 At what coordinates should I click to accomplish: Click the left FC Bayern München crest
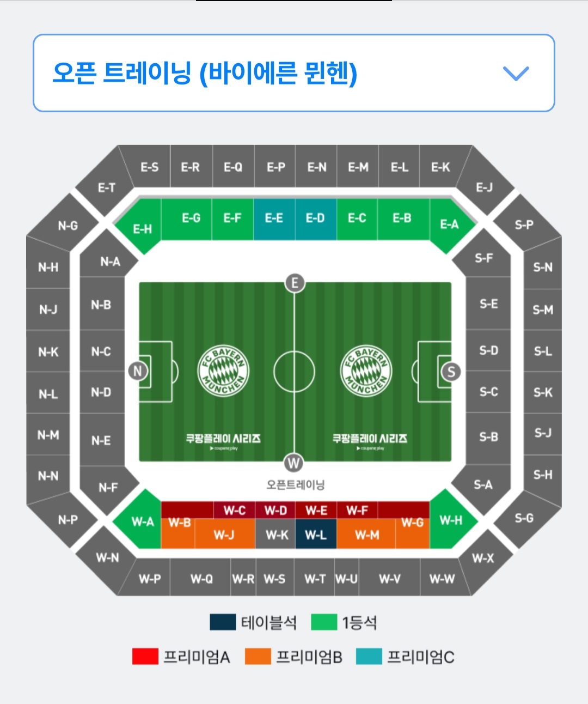(x=223, y=371)
